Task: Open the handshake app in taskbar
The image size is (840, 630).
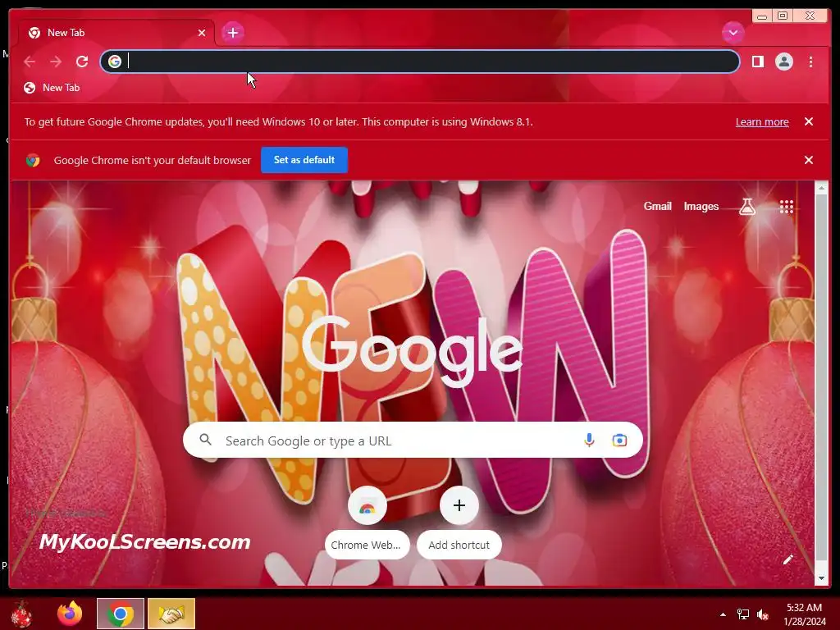Action: 171,614
